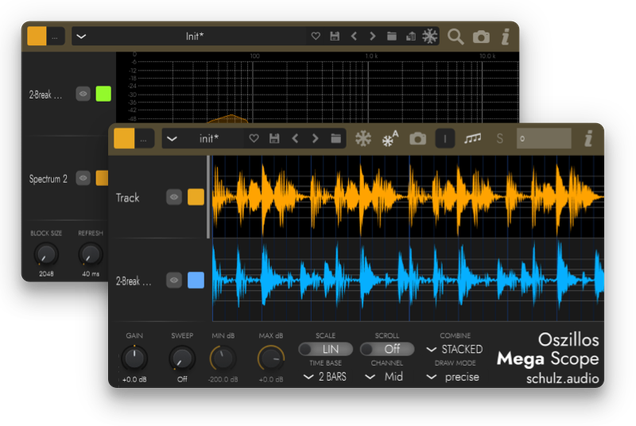The height and width of the screenshot is (426, 636).
Task: Hide the Track waveform using eye icon
Action: (174, 198)
